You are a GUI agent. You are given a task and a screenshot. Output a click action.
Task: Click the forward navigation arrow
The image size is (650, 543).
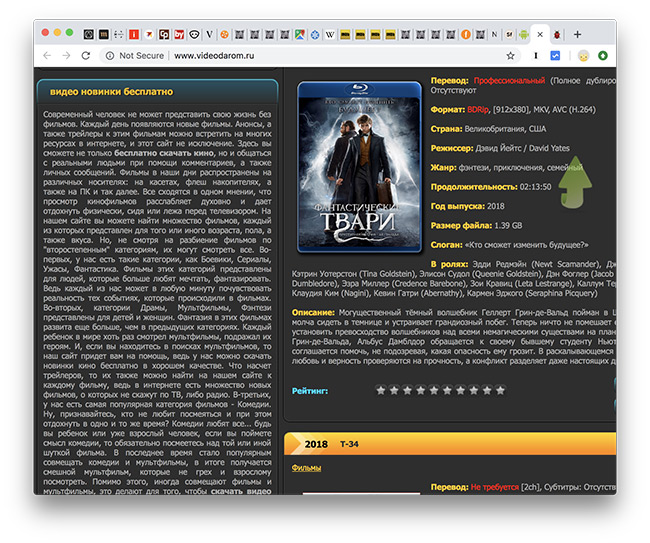66,56
